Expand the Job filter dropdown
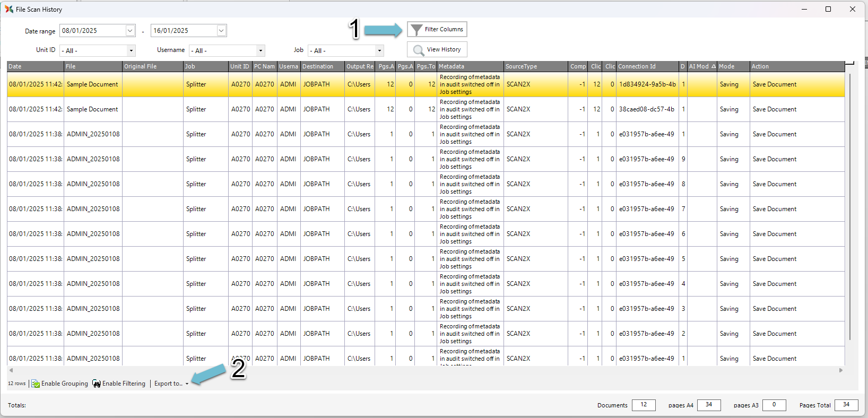 click(x=379, y=51)
